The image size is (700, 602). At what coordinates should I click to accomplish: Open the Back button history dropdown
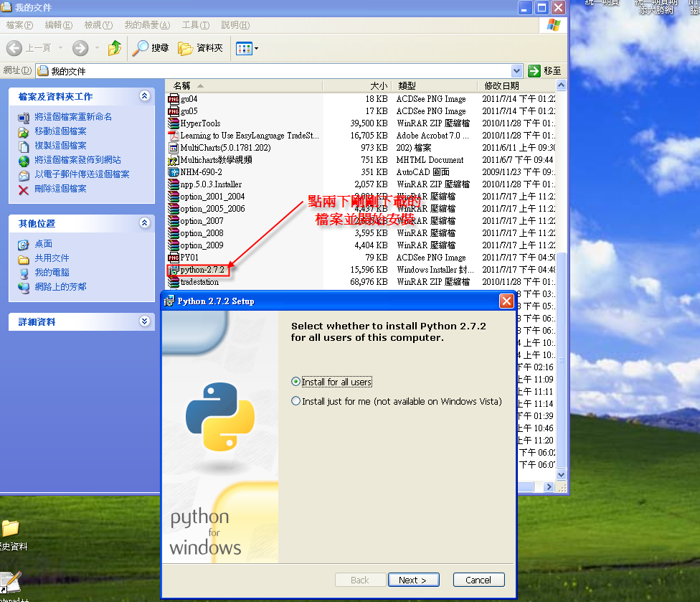(60, 48)
